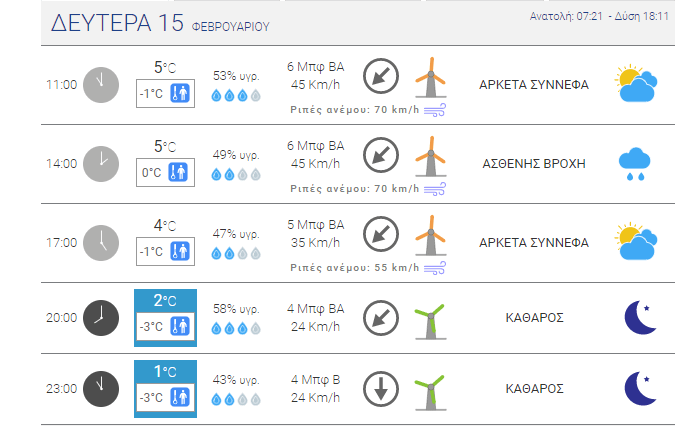The height and width of the screenshot is (426, 682).
Task: Click the wind gust icon at 17:00
Action: click(434, 268)
